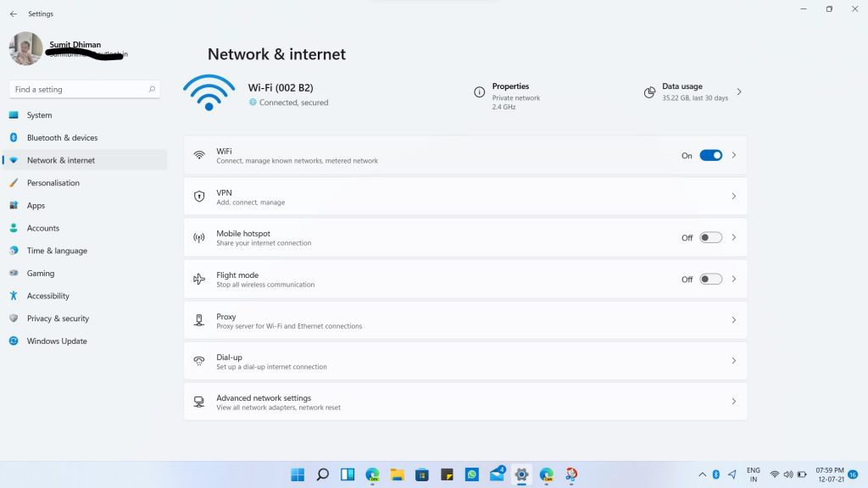Viewport: 868px width, 488px height.
Task: Show hidden system tray icons
Action: (x=702, y=474)
